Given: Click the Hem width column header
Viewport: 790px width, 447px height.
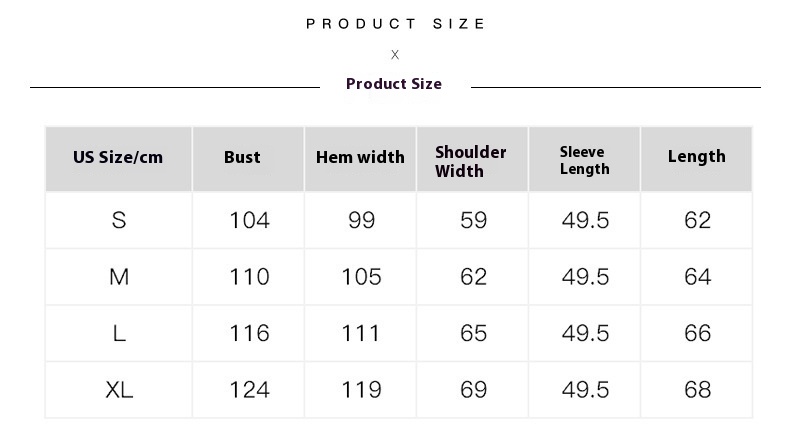Looking at the screenshot, I should point(360,158).
